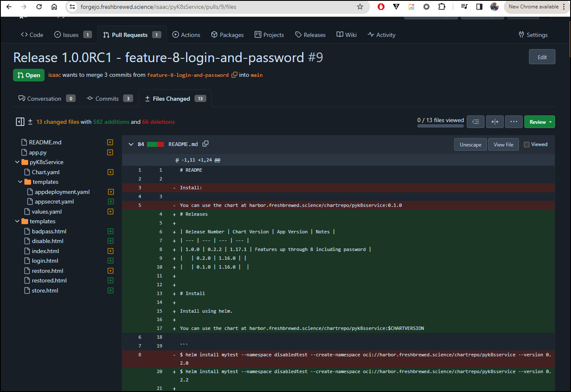Image resolution: width=571 pixels, height=392 pixels.
Task: Click modified status icon beside restore.html
Action: pyautogui.click(x=111, y=271)
